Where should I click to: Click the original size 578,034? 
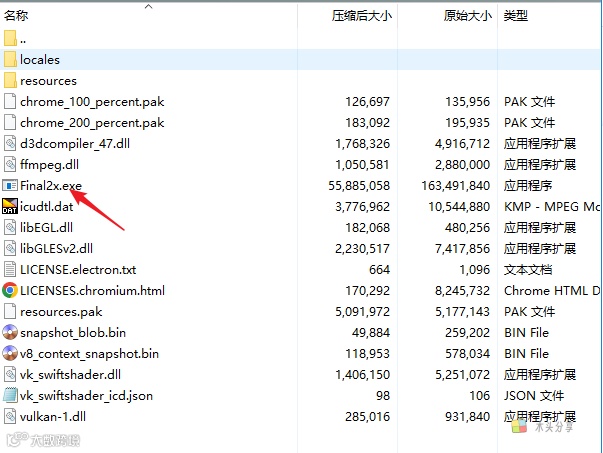468,353
